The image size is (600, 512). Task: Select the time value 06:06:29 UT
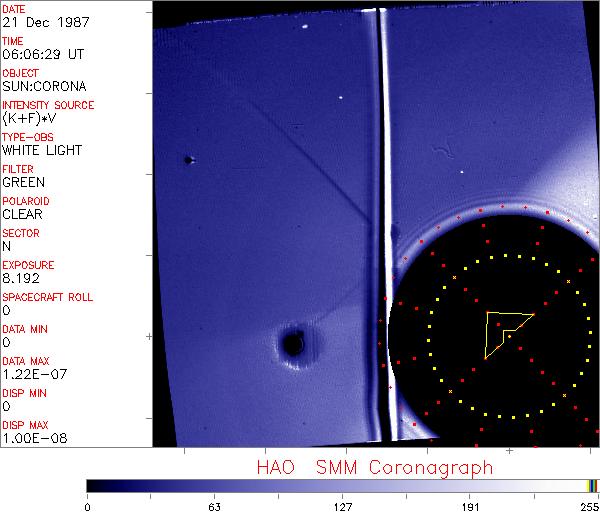[x=43, y=54]
